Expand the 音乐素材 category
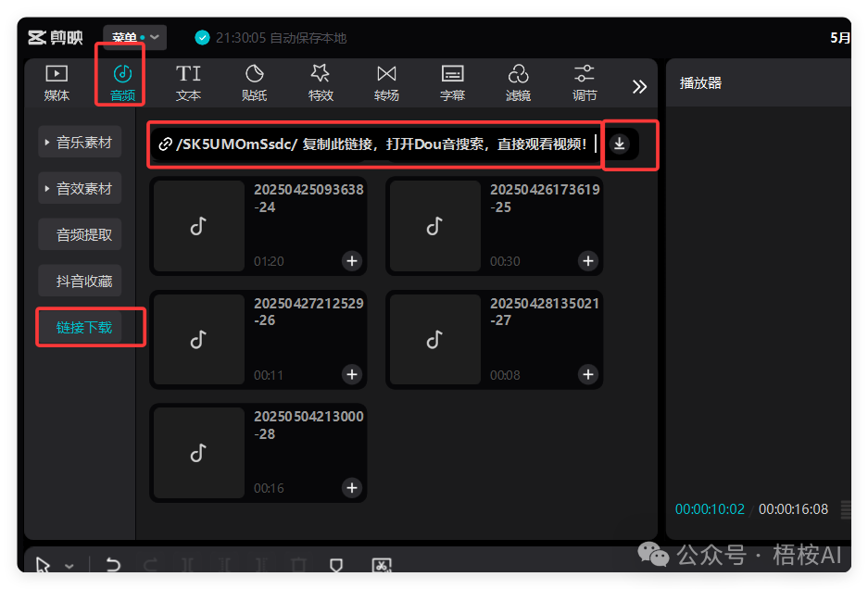The width and height of the screenshot is (868, 589). click(x=80, y=143)
